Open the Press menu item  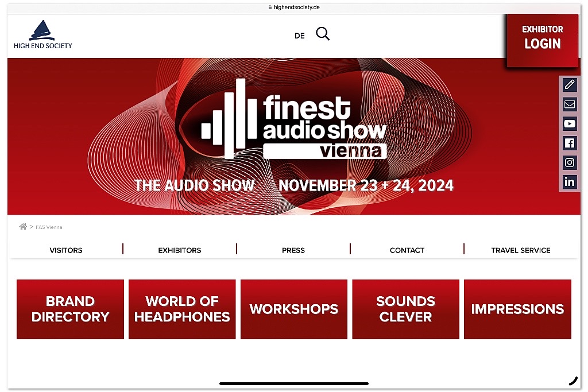[x=293, y=250]
